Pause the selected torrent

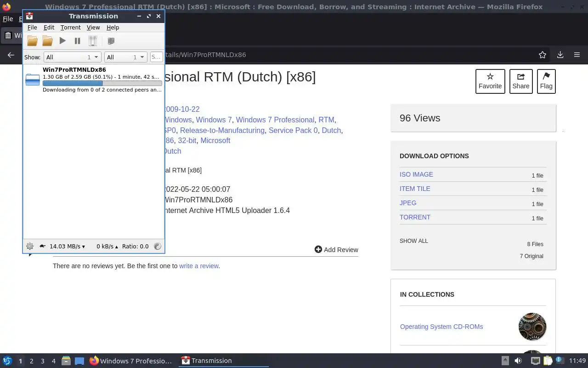click(77, 41)
